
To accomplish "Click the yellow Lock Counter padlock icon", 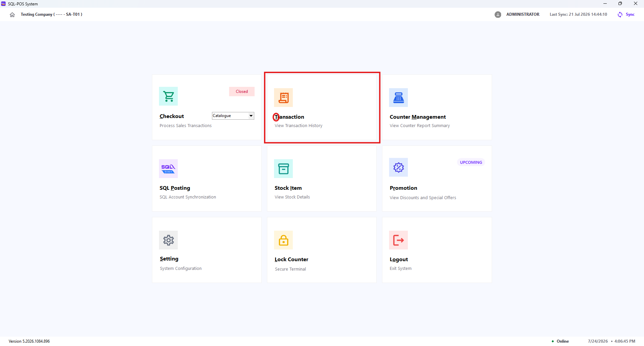I will pyautogui.click(x=283, y=240).
